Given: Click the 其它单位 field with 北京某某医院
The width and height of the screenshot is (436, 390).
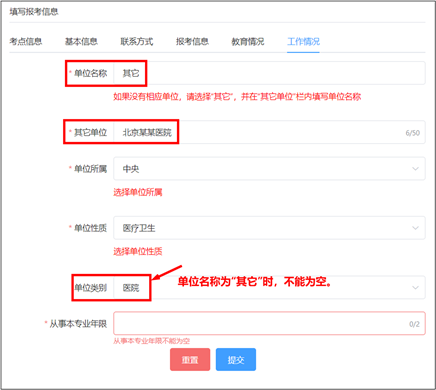Looking at the screenshot, I should click(x=269, y=132).
